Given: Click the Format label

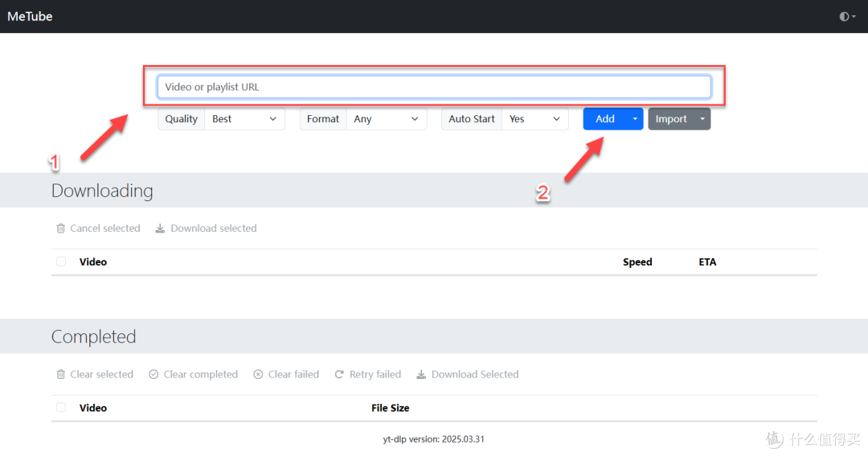Looking at the screenshot, I should [x=323, y=119].
